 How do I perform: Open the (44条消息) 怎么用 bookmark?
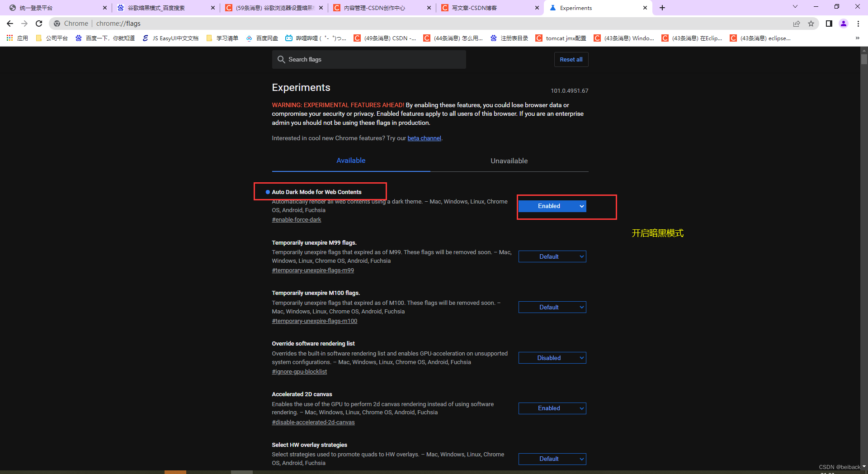(x=453, y=38)
